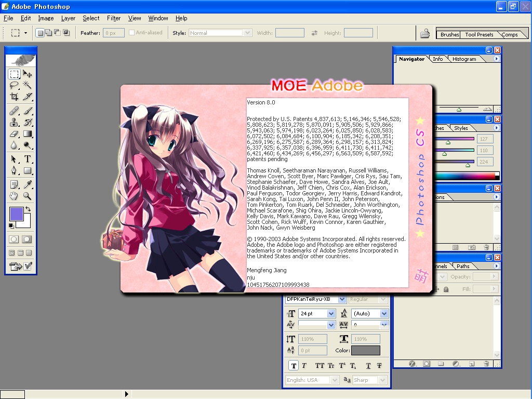Open the Brushes palette well tab
The height and width of the screenshot is (399, 532).
point(449,35)
